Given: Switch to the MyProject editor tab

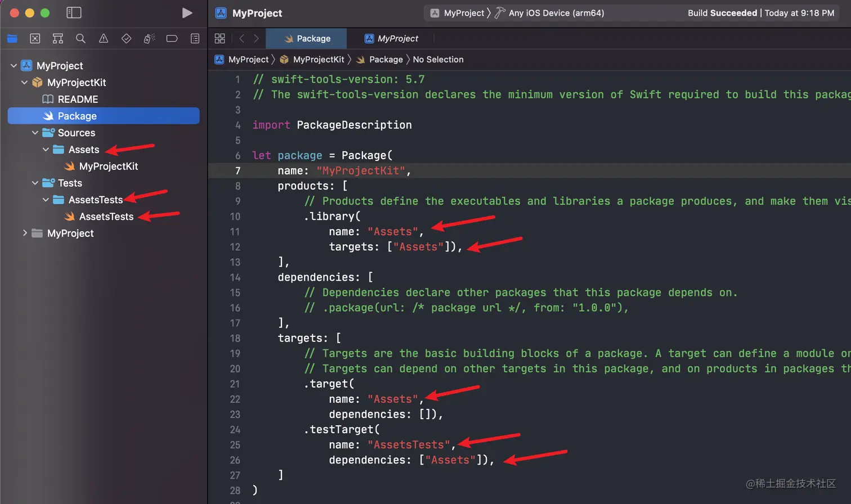Looking at the screenshot, I should [391, 38].
